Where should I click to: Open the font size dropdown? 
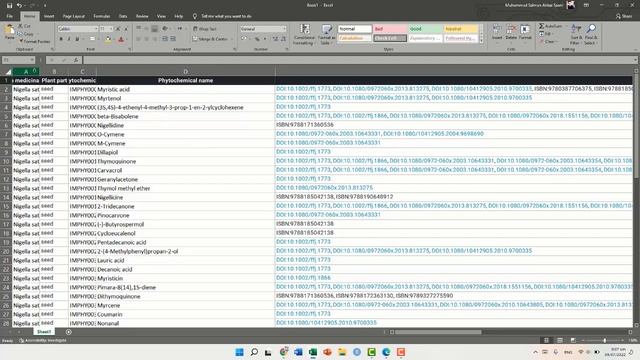111,29
